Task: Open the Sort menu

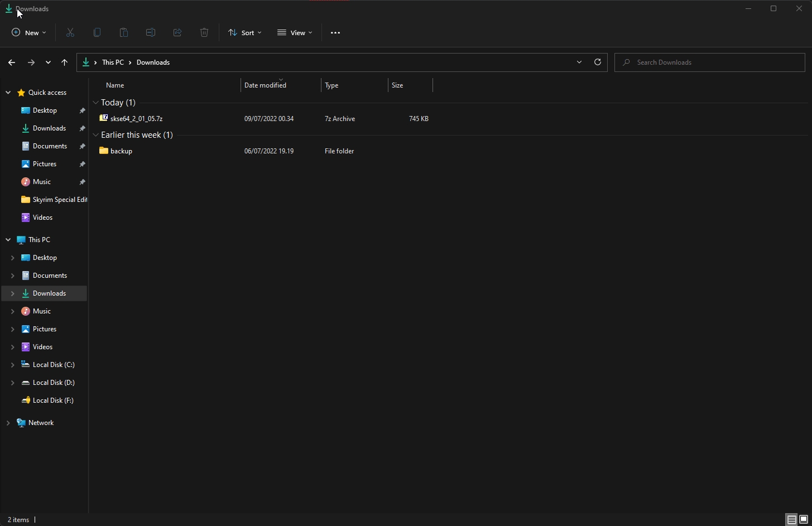Action: [x=244, y=33]
